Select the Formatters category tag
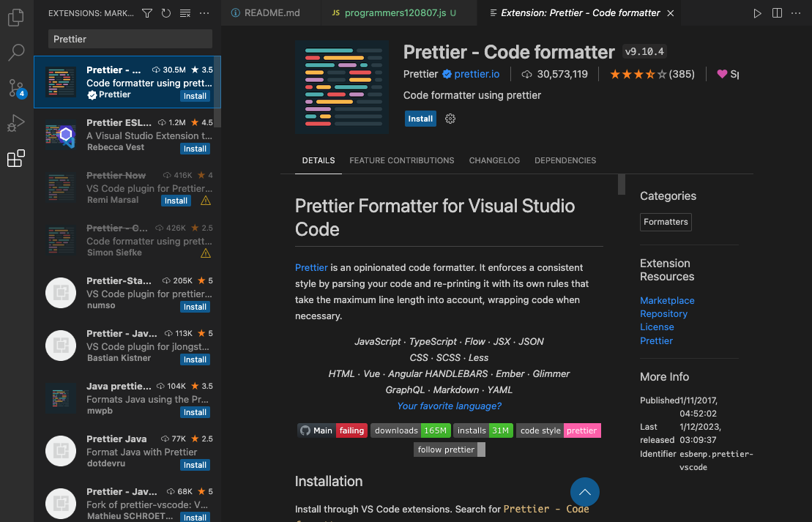Screen dimensions: 812x522 [666, 222]
